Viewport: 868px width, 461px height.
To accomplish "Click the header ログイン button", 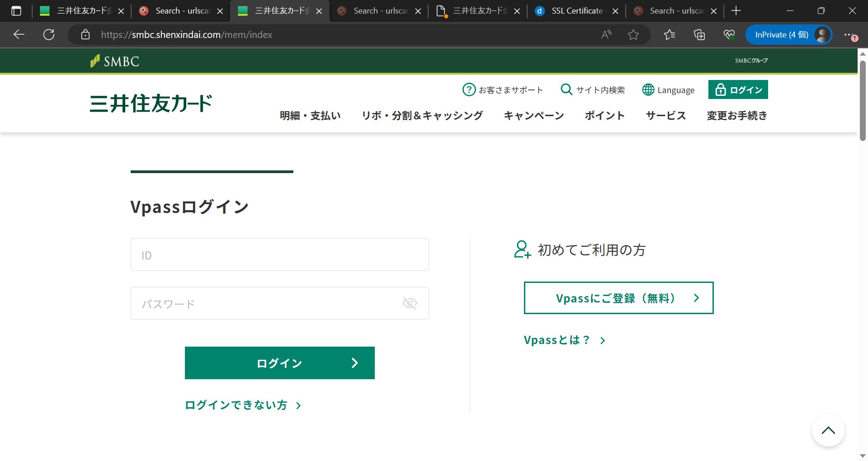I will point(738,89).
